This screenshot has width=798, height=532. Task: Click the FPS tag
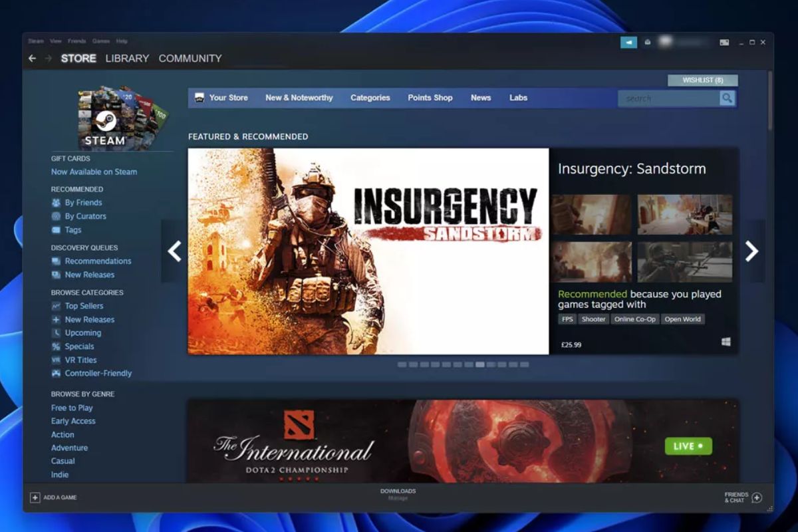567,319
